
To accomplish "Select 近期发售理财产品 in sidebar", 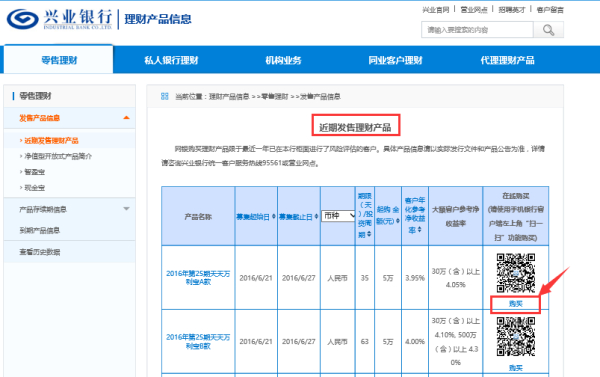I will (51, 140).
